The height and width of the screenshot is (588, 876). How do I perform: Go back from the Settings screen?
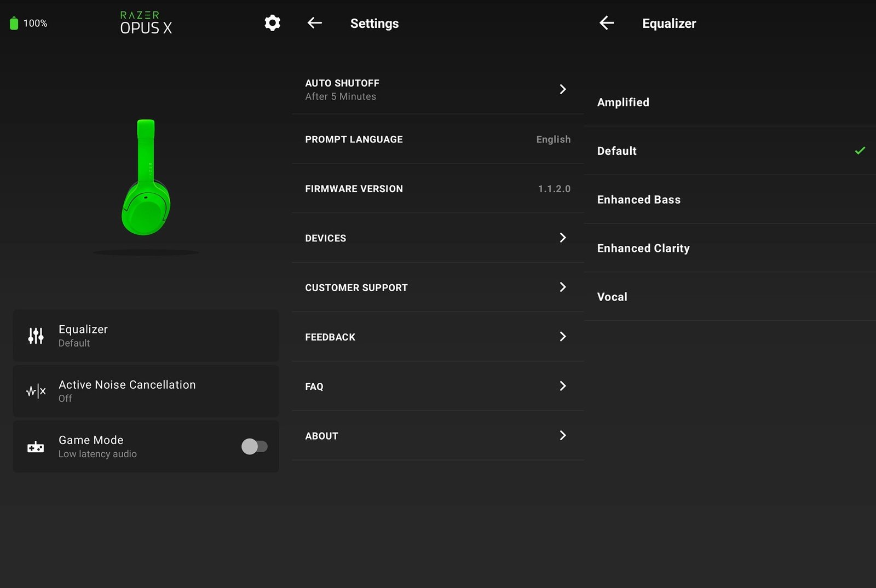coord(315,23)
